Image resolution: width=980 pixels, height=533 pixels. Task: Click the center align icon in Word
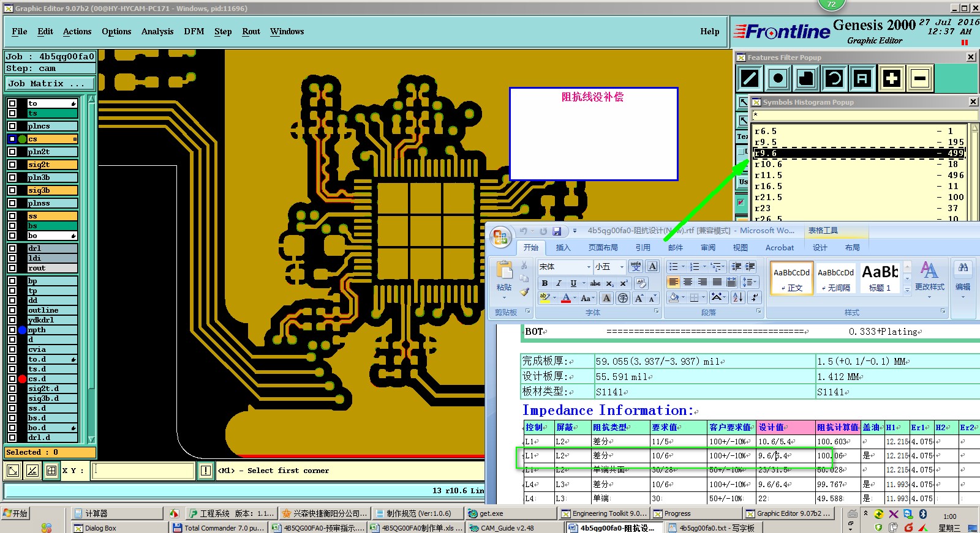[688, 282]
